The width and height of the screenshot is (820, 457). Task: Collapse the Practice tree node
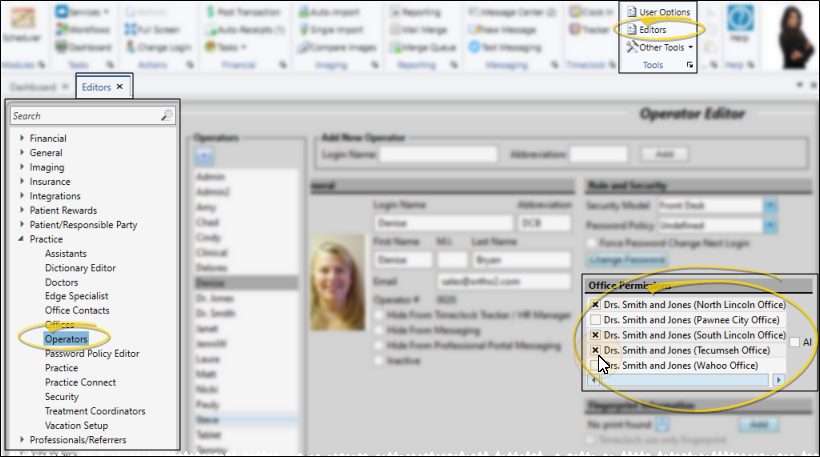click(x=22, y=239)
